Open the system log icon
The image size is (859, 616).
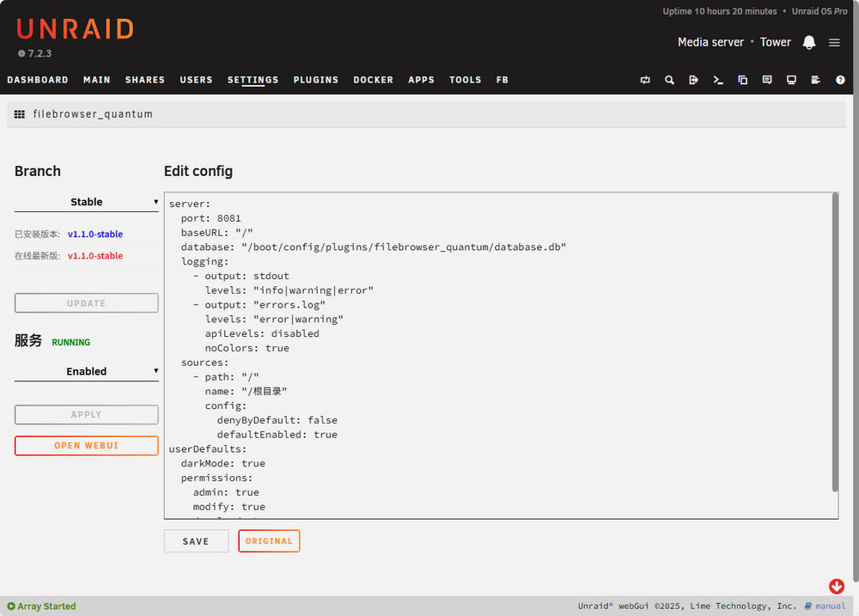(816, 80)
